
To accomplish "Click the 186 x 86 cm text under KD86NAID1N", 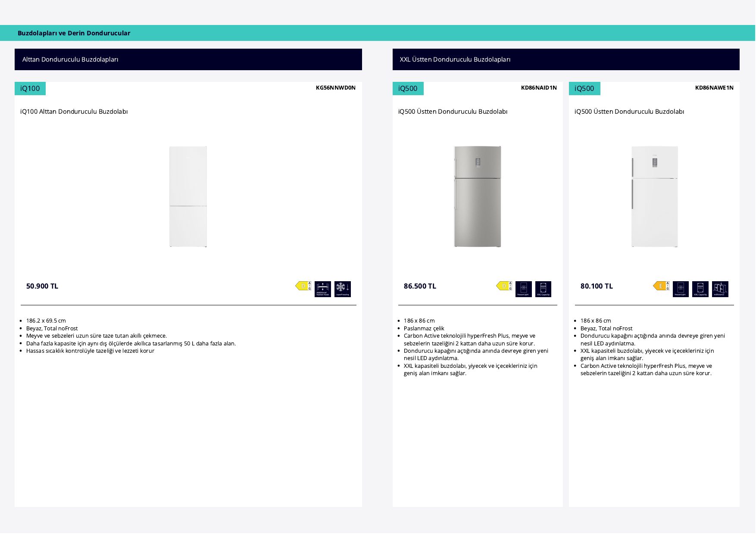I will (x=419, y=321).
